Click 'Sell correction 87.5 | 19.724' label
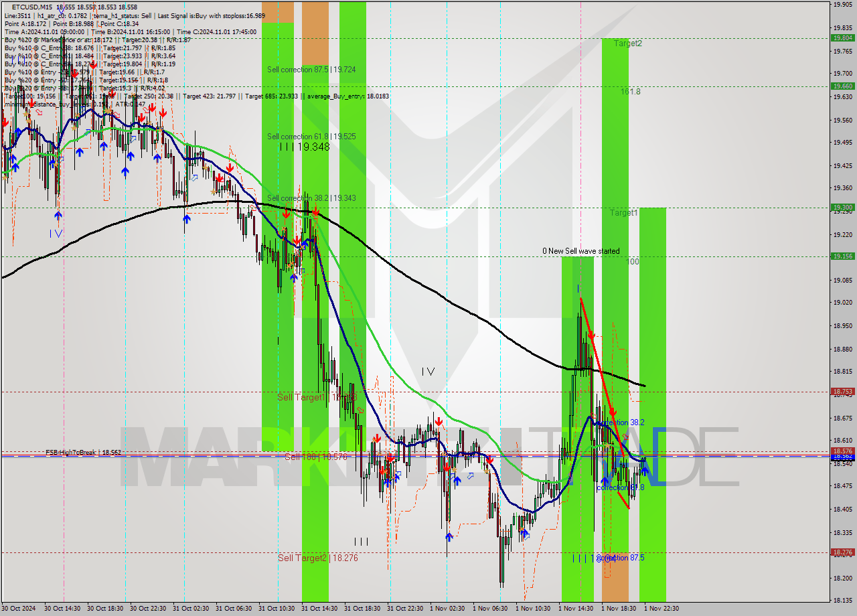857x616 pixels. [311, 70]
